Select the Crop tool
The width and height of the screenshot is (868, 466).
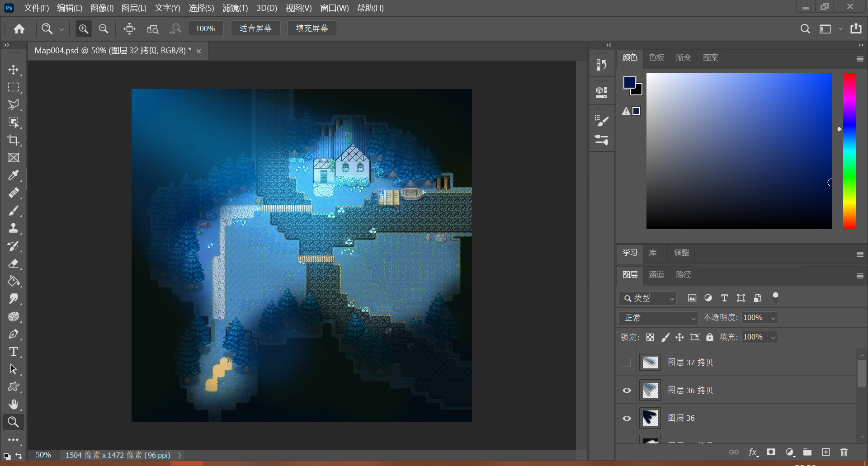(x=14, y=140)
